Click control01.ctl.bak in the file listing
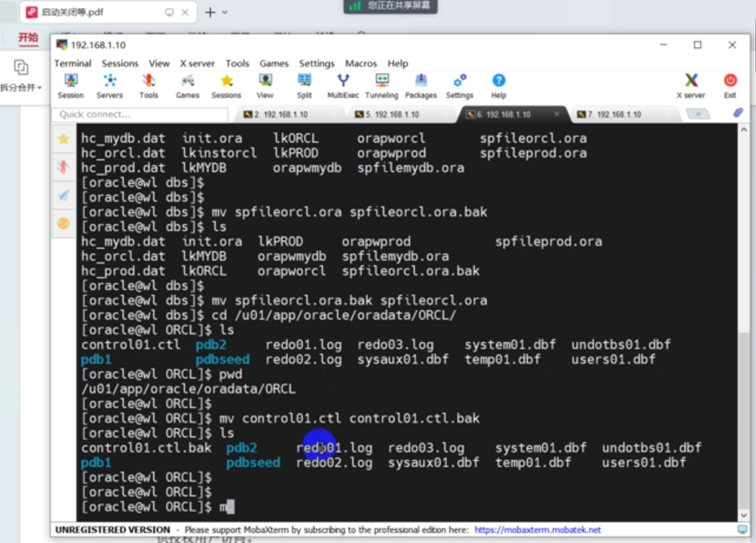 coord(146,447)
